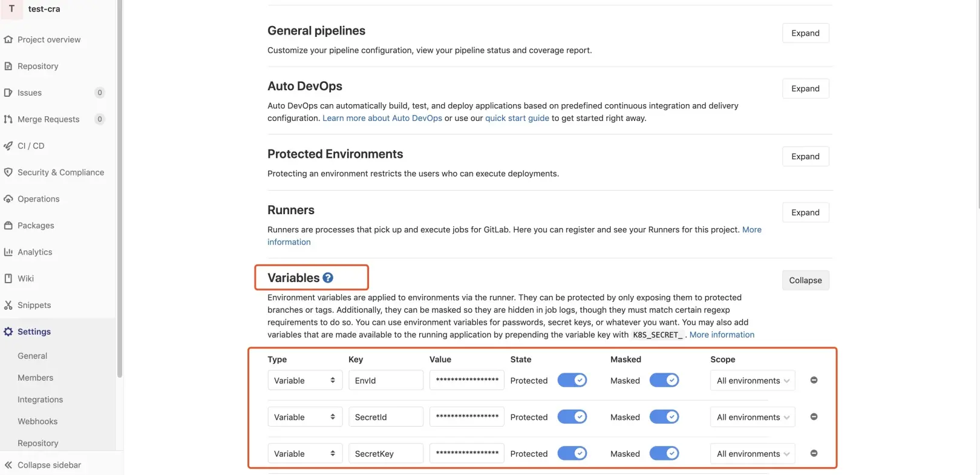Toggle Protected switch for SecretKey variable
The height and width of the screenshot is (475, 980).
pyautogui.click(x=572, y=453)
